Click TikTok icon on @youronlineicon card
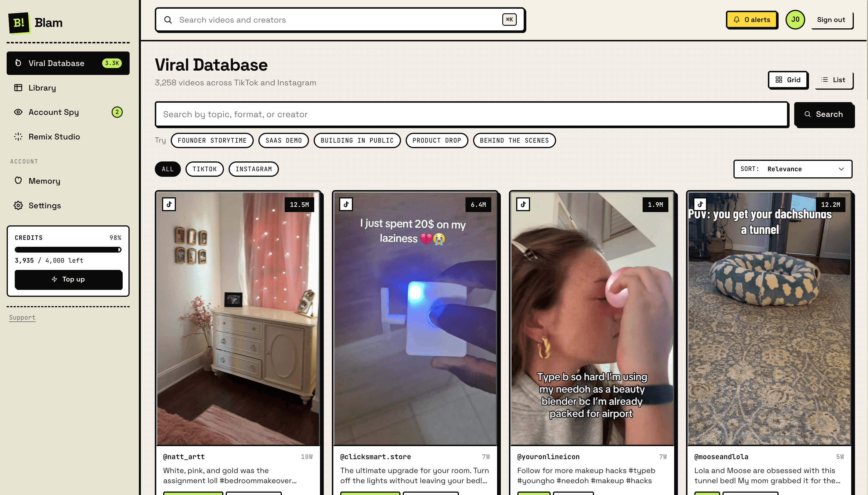The height and width of the screenshot is (495, 868). 523,204
